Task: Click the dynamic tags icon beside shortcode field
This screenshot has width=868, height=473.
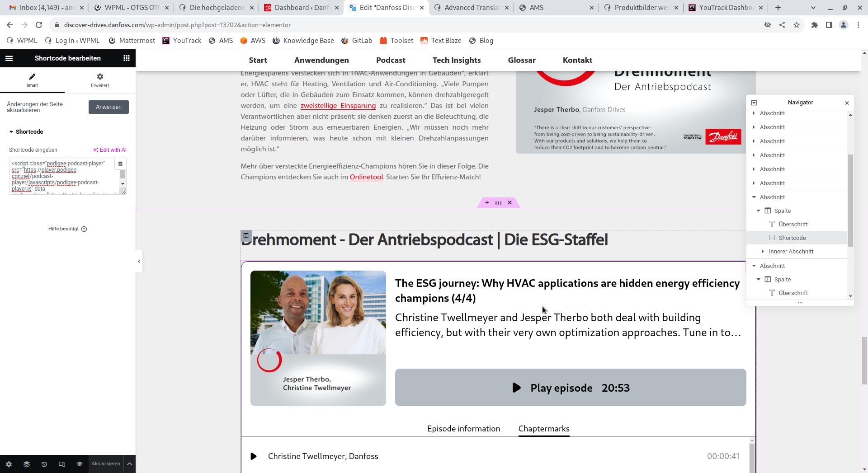Action: point(120,164)
